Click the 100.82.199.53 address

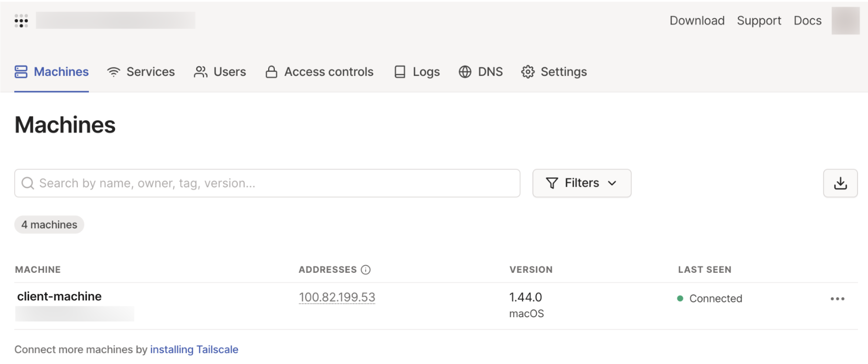[x=337, y=298]
